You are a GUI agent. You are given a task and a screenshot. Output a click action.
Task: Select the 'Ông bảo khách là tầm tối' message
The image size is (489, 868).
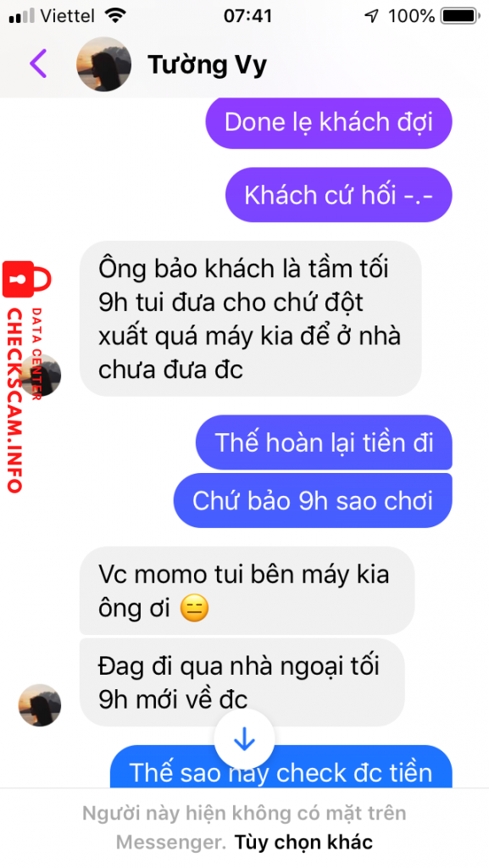coord(250,319)
